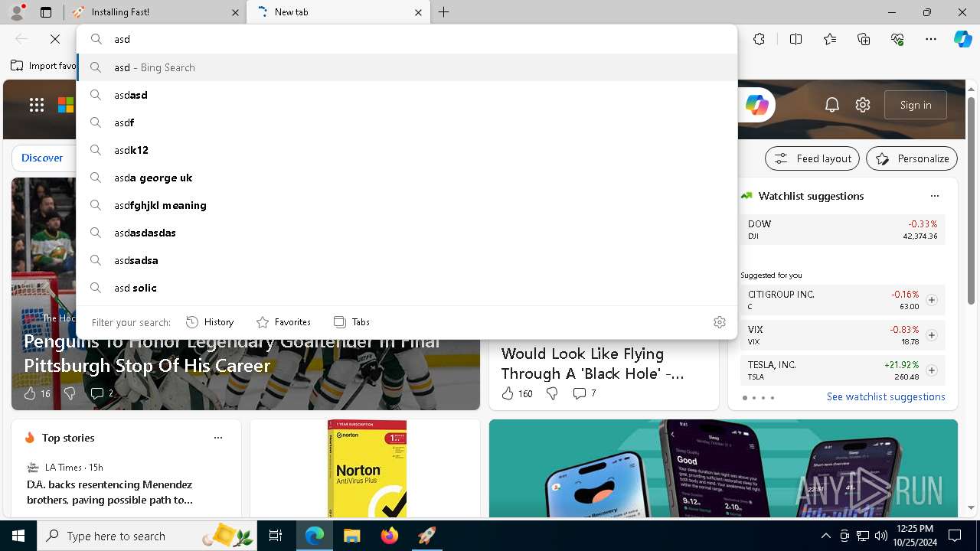
Task: Select the asd - Bing Search suggestion
Action: [x=407, y=67]
